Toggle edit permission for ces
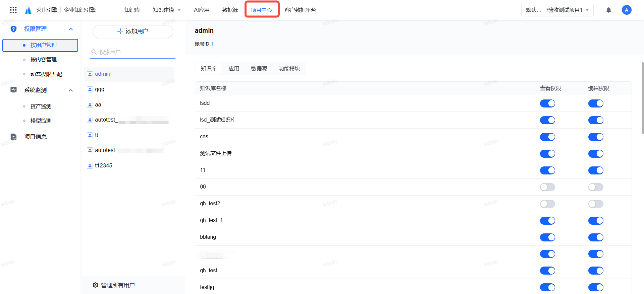644x294 pixels. (x=596, y=137)
